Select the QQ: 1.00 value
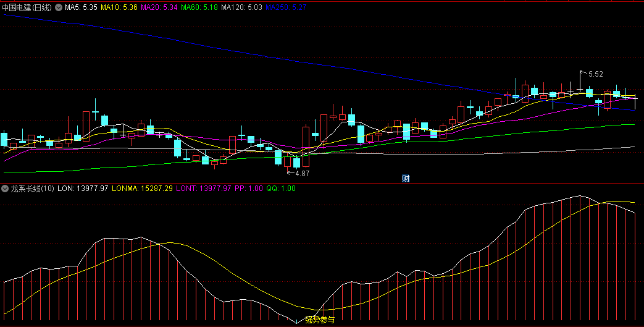 281,189
